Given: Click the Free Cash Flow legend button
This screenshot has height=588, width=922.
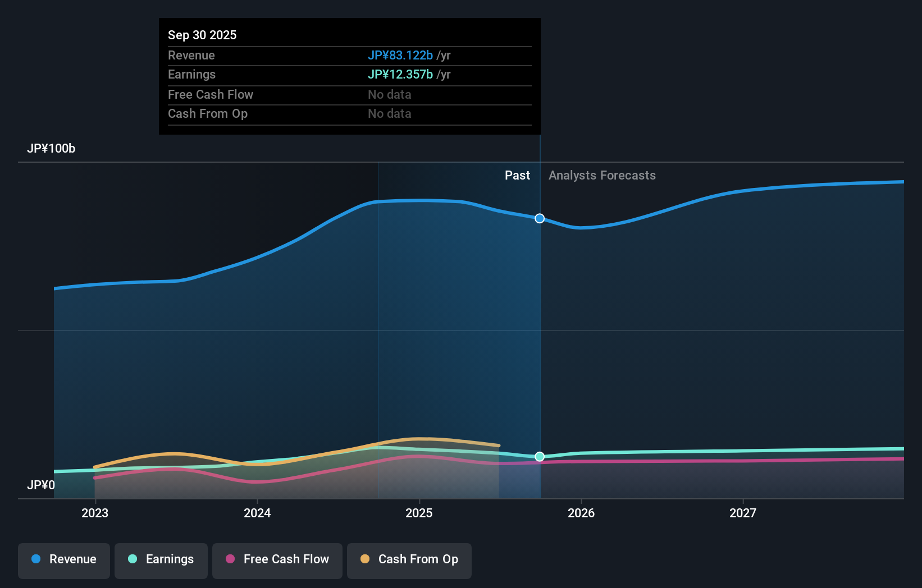Looking at the screenshot, I should (x=277, y=561).
